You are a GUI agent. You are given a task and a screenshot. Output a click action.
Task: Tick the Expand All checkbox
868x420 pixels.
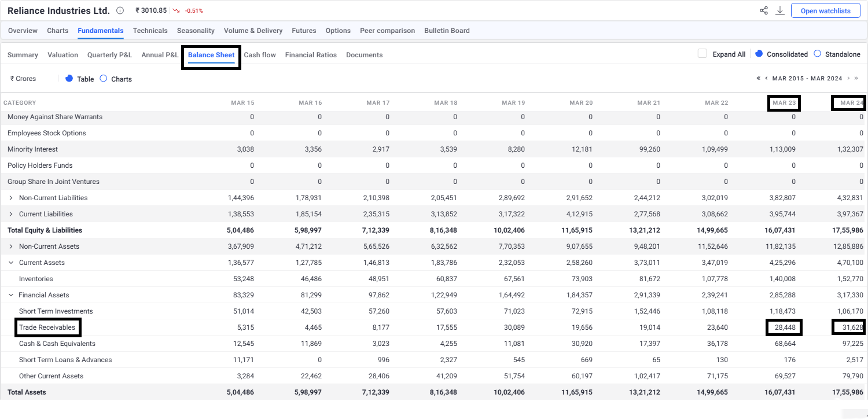click(x=703, y=54)
